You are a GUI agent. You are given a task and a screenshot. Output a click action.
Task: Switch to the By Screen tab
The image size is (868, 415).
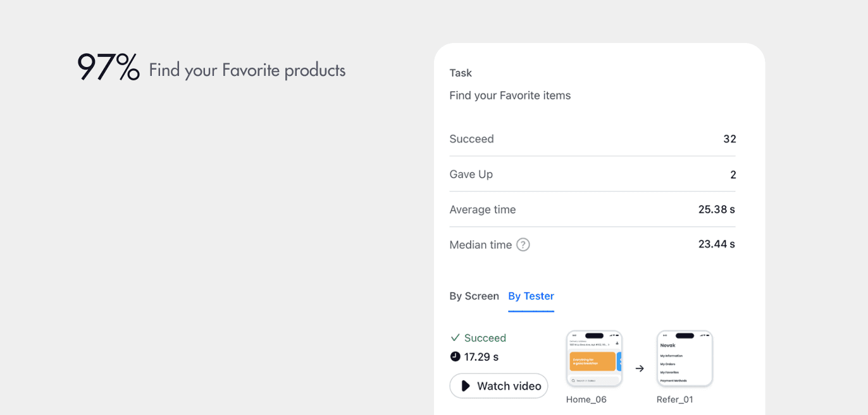(474, 296)
